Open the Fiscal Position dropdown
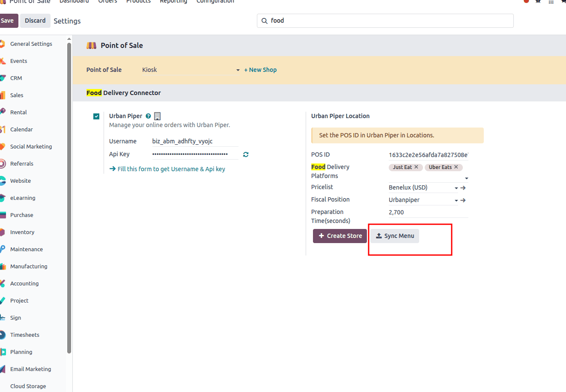 point(456,200)
